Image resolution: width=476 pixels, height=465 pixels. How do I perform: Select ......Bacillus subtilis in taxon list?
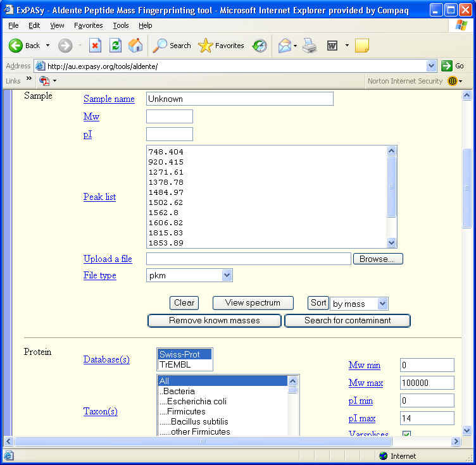tap(223, 421)
